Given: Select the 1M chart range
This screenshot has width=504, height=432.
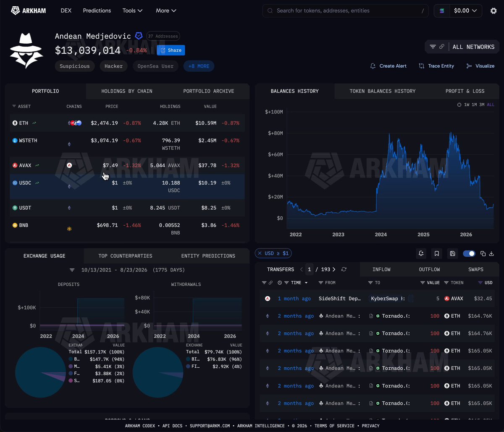Looking at the screenshot, I should click(474, 105).
